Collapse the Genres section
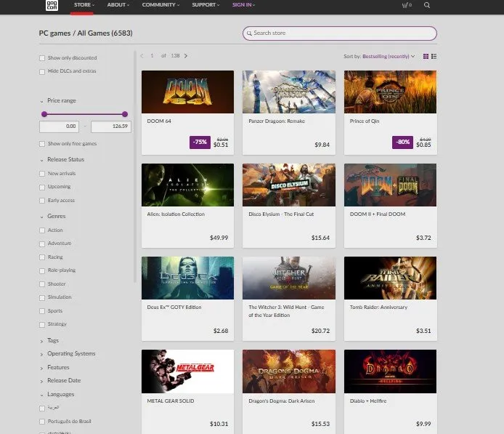This screenshot has height=434, width=504. coord(53,216)
